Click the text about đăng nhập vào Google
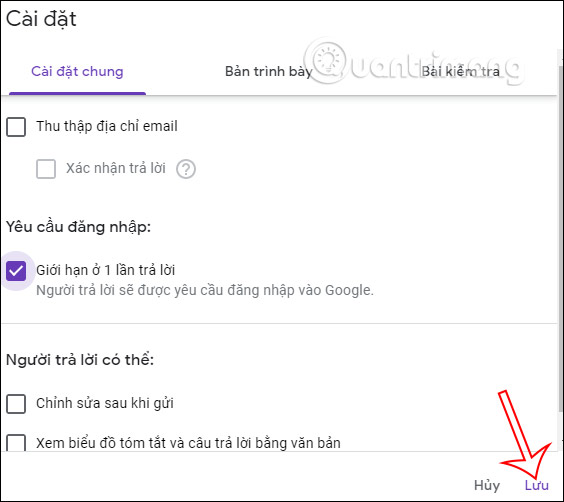 point(205,291)
